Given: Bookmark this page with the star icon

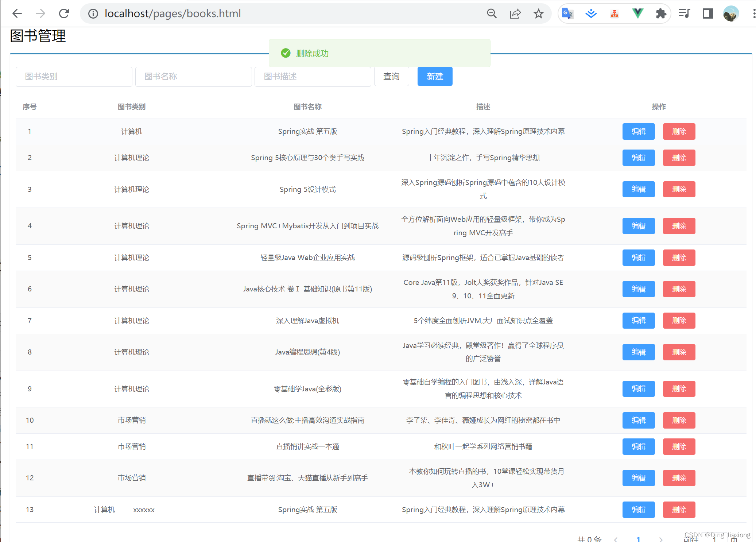Looking at the screenshot, I should [539, 13].
